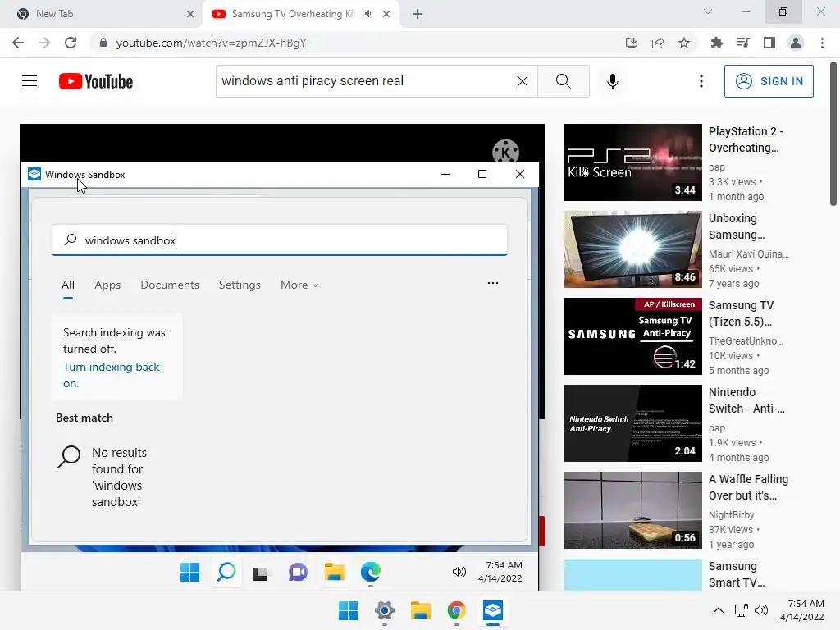The width and height of the screenshot is (840, 630).
Task: Open the YouTube settings three-dot menu
Action: click(x=701, y=81)
